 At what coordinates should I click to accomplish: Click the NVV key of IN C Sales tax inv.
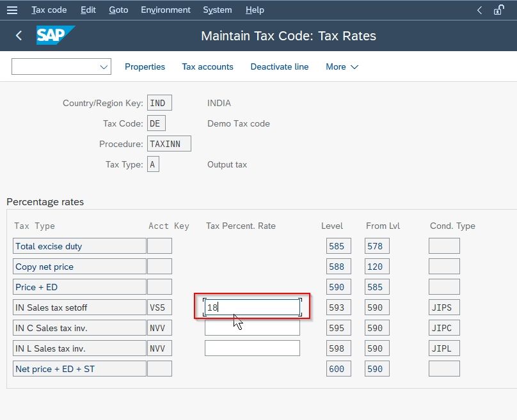click(159, 328)
